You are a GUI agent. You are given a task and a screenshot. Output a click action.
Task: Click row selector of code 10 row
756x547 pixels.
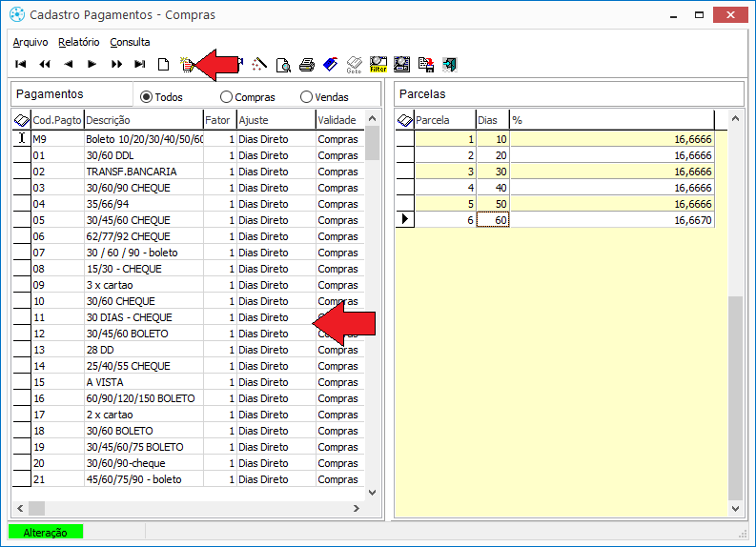[22, 301]
